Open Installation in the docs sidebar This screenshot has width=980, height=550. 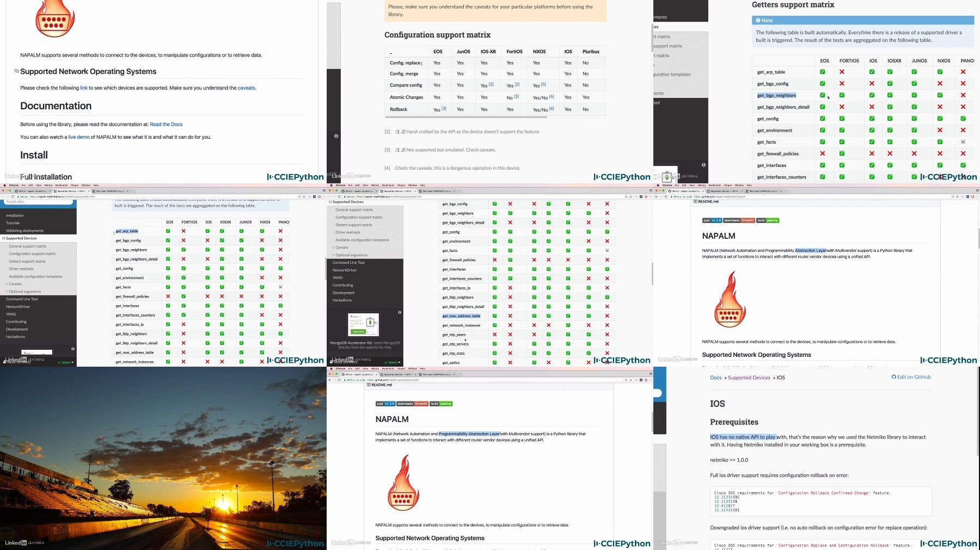[15, 215]
